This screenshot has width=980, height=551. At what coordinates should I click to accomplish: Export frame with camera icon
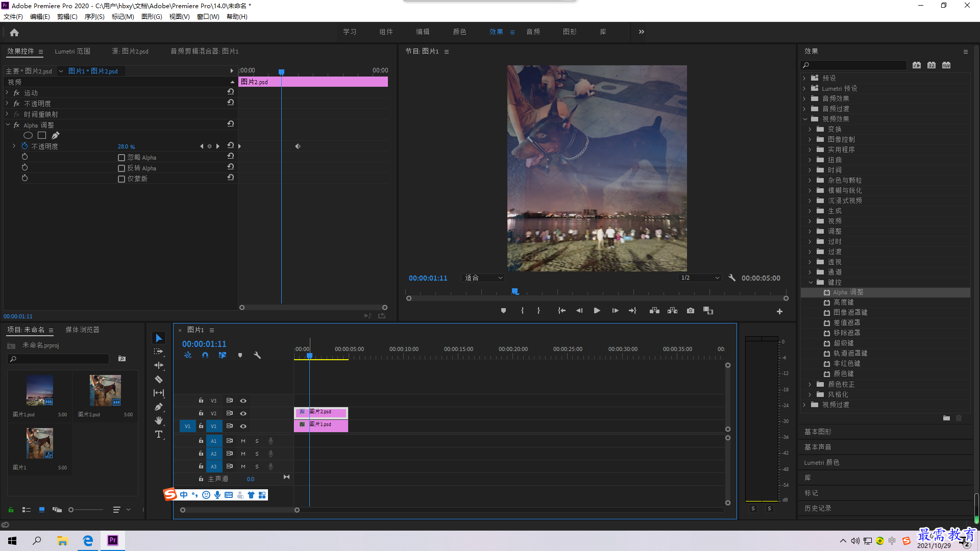tap(690, 311)
